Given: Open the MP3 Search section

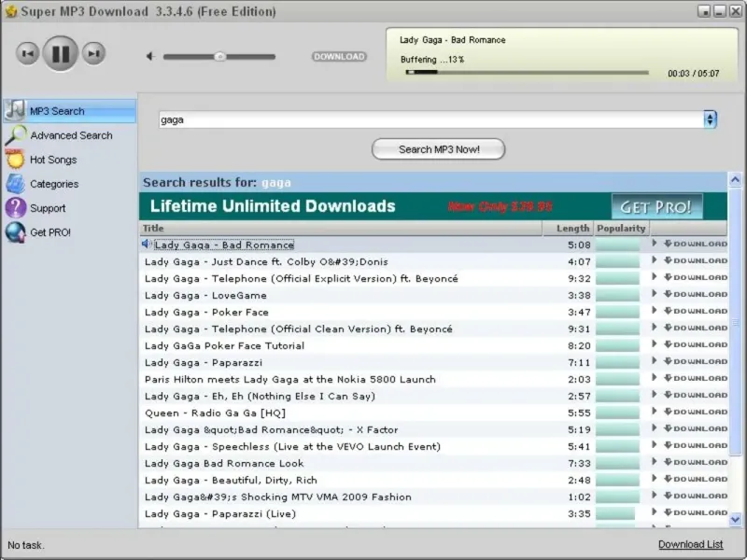Looking at the screenshot, I should (x=69, y=111).
